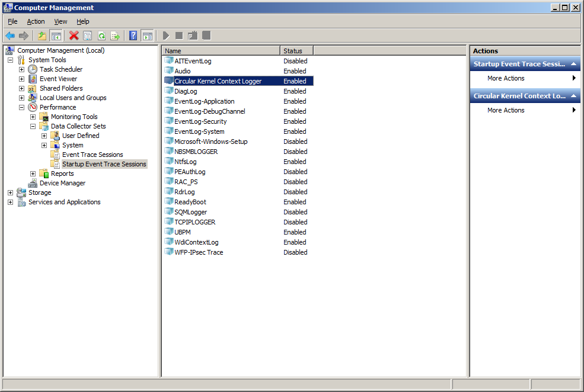Click the Back arrow toolbar icon
This screenshot has height=392, width=584.
[10, 36]
